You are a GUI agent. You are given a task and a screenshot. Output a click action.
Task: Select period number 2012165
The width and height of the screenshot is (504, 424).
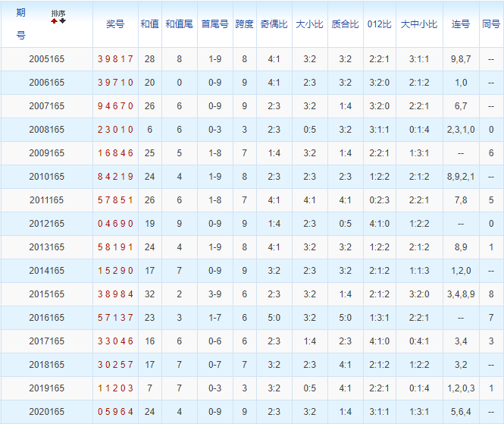[x=46, y=223]
